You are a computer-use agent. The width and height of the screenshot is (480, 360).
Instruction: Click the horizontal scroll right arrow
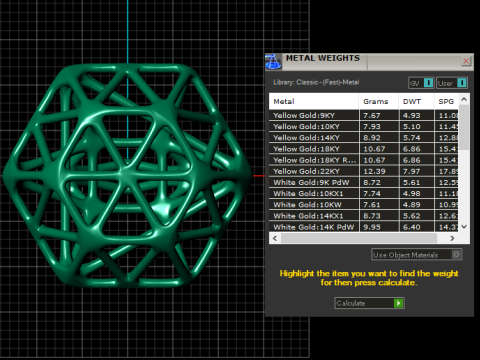point(452,238)
